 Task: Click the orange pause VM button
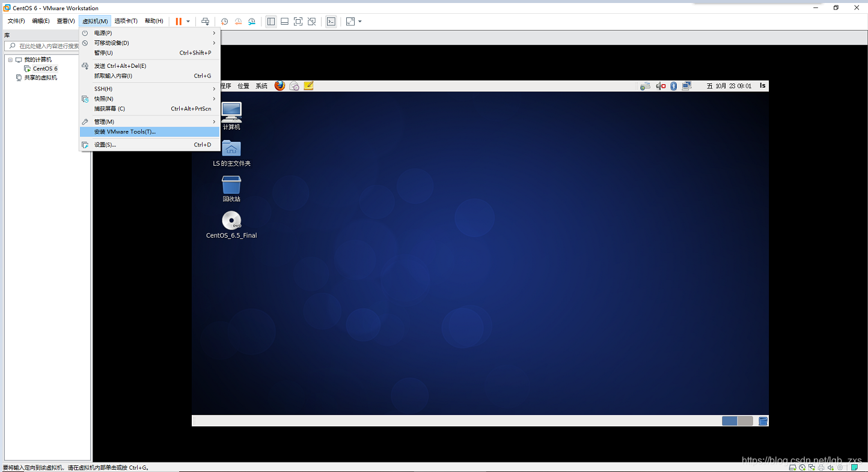[179, 22]
